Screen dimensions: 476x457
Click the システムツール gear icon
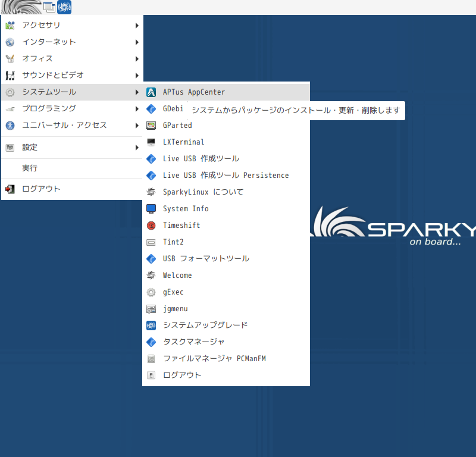click(x=10, y=92)
